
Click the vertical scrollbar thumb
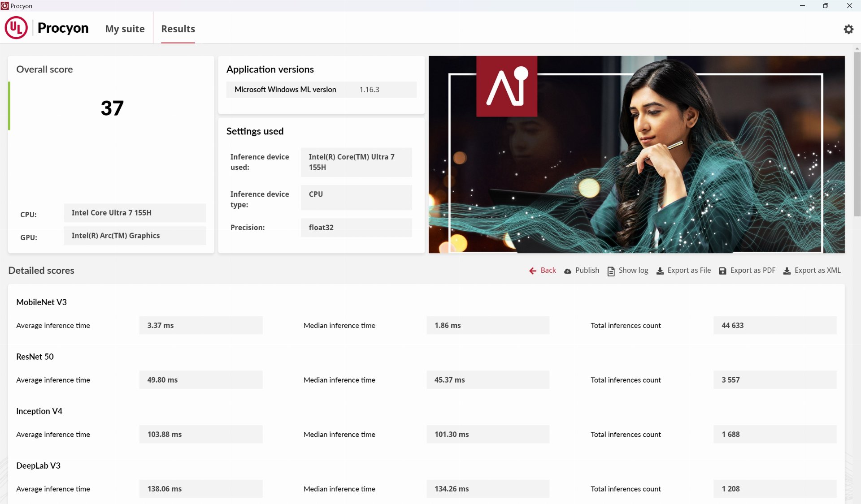857,134
